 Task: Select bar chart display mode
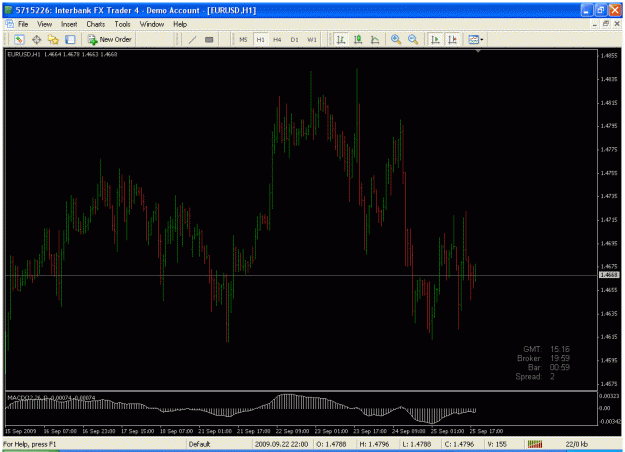tap(341, 39)
